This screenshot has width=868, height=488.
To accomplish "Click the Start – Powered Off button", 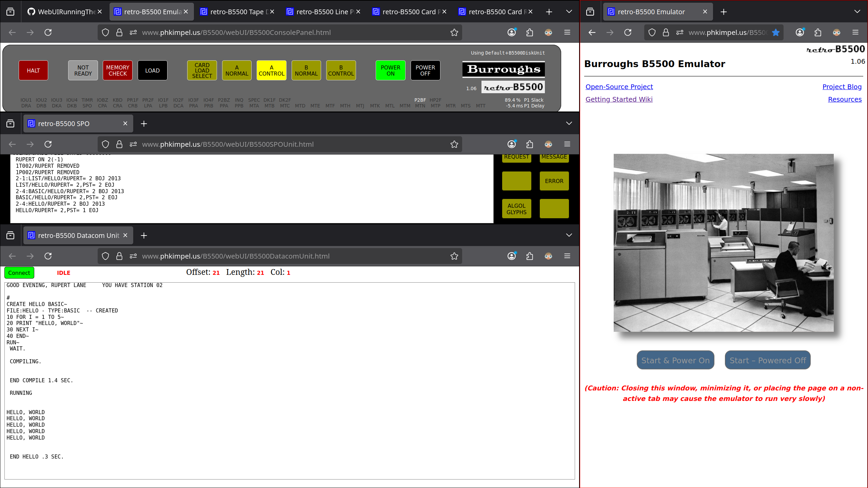I will click(768, 360).
